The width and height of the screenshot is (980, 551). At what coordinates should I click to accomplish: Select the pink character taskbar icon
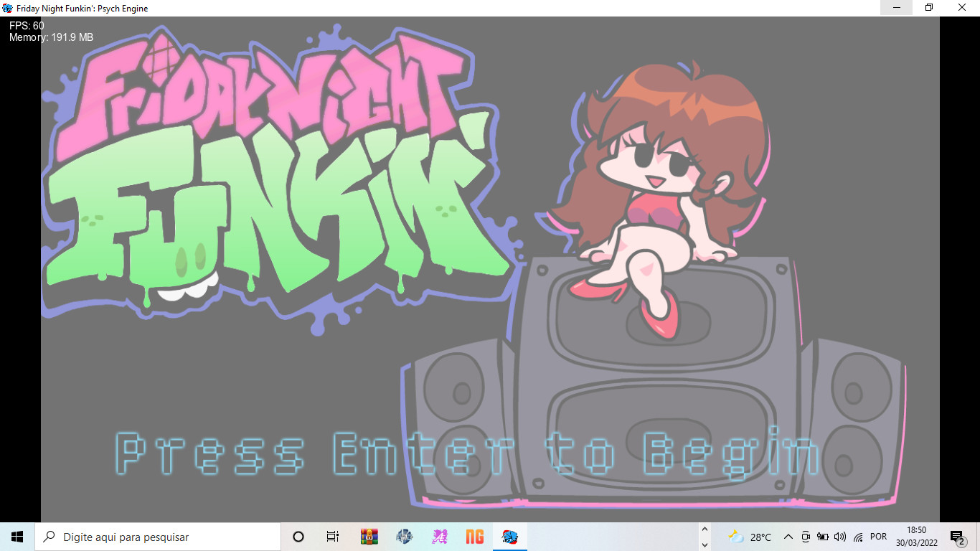pos(439,537)
